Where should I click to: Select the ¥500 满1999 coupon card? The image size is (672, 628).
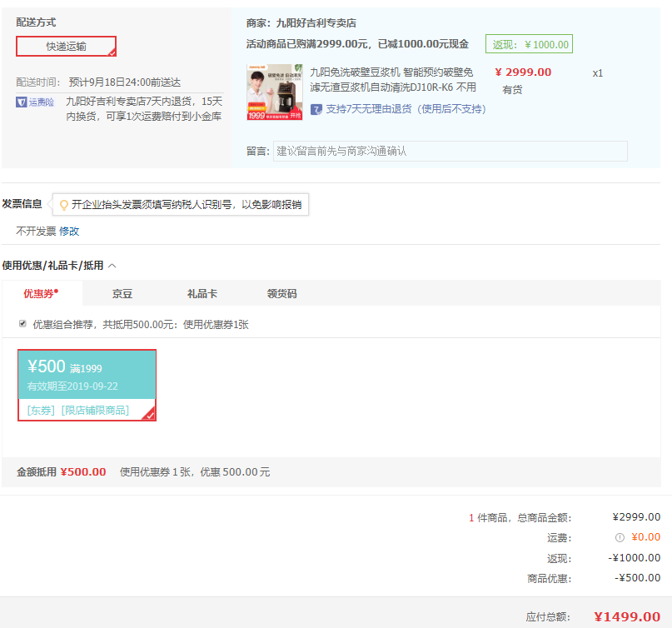pyautogui.click(x=87, y=385)
